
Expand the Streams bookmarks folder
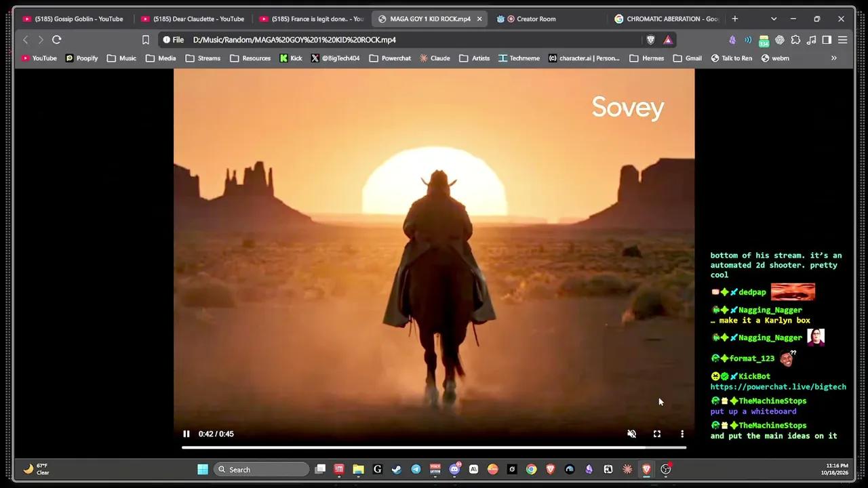(x=203, y=58)
